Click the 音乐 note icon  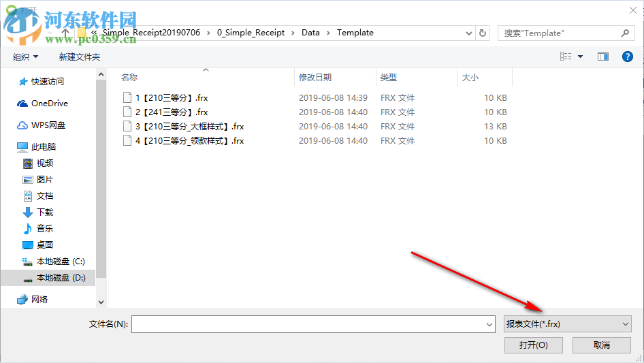(27, 229)
